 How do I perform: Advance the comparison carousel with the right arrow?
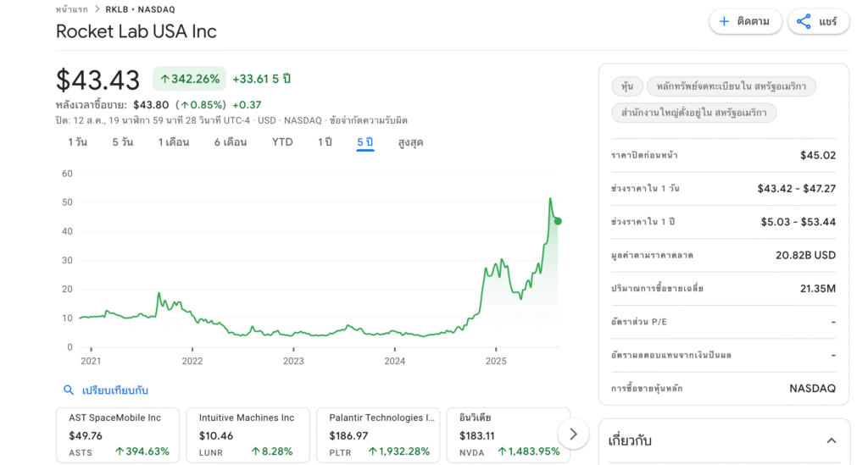click(573, 435)
